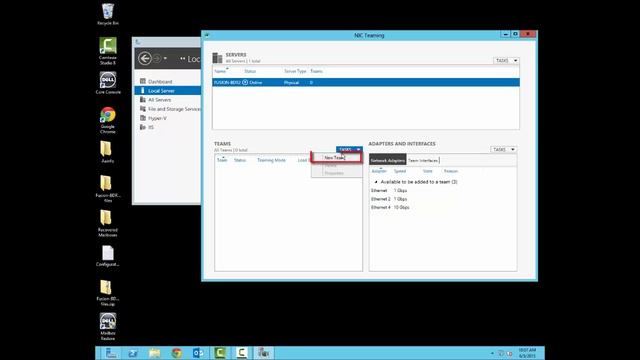Switch to the Network Adapters tab

[x=387, y=160]
